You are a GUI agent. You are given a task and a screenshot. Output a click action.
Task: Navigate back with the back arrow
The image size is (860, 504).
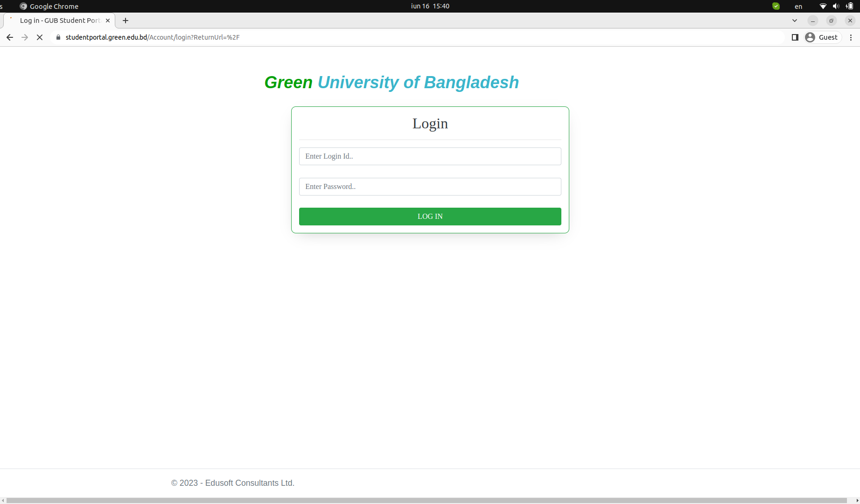(10, 37)
